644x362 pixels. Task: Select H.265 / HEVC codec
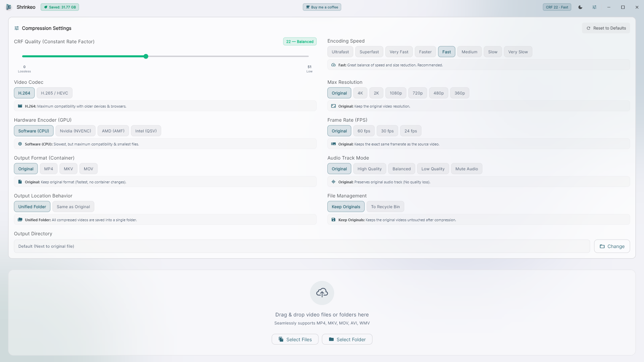(x=55, y=93)
